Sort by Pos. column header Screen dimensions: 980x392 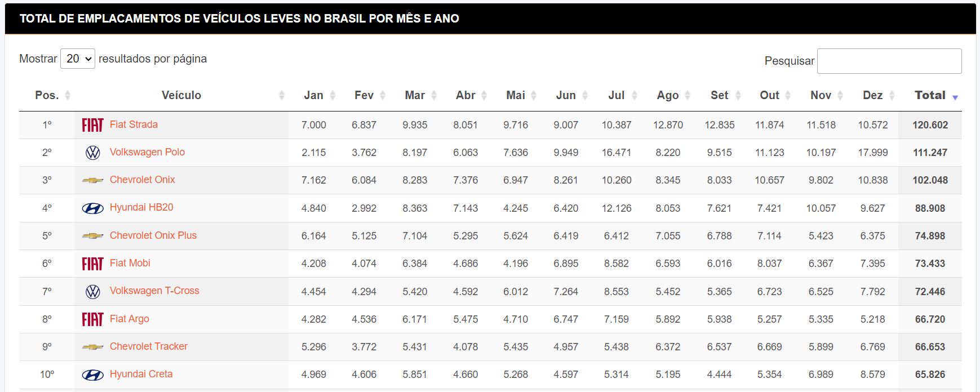[x=47, y=95]
